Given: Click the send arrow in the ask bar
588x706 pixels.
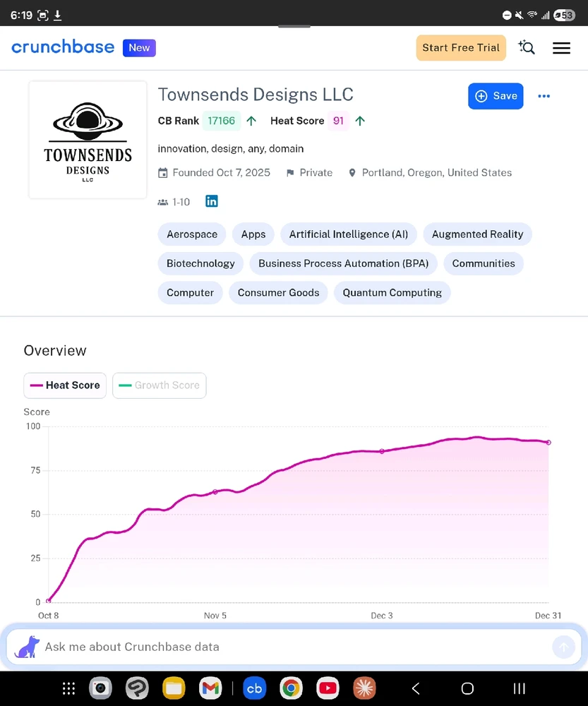Looking at the screenshot, I should [563, 647].
